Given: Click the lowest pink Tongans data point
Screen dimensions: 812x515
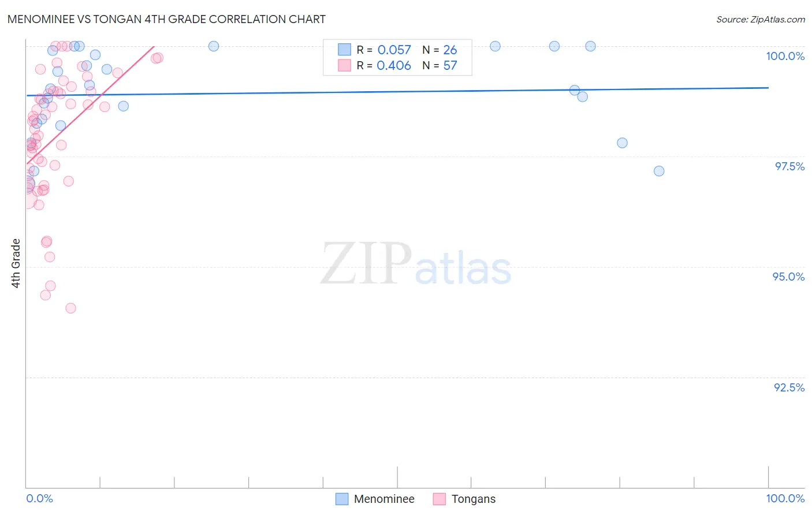Looking at the screenshot, I should point(70,308).
